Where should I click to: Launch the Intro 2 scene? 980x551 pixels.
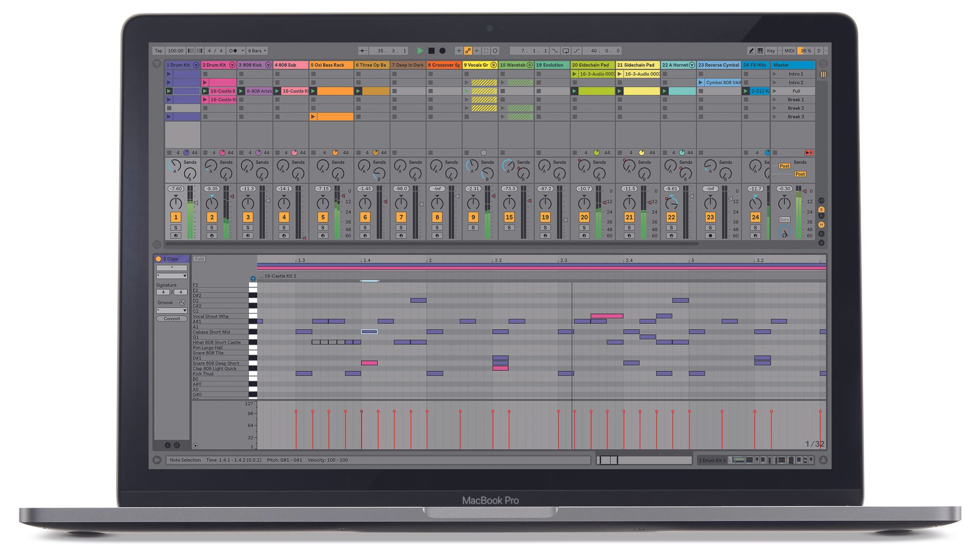point(775,82)
